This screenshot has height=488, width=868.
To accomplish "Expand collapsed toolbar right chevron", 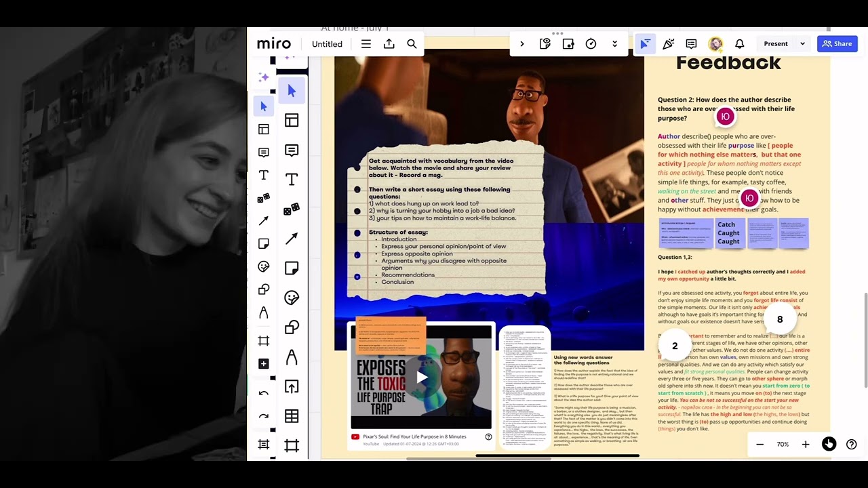I will point(521,44).
